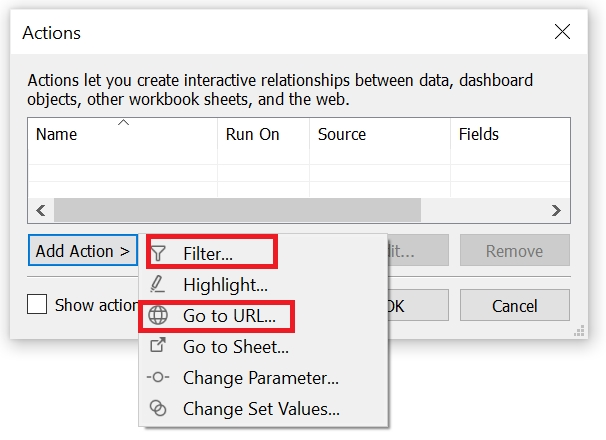Click the horizontal scrollbar thumb

pyautogui.click(x=237, y=210)
